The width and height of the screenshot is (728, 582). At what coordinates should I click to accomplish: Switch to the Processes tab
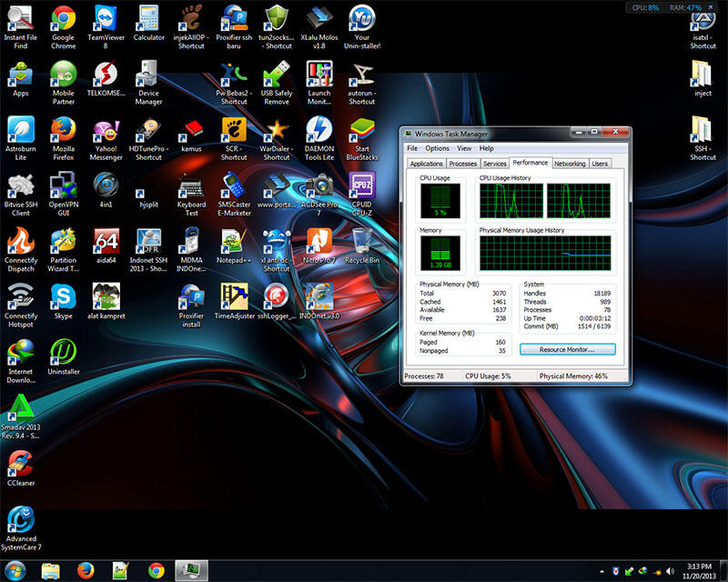click(463, 164)
